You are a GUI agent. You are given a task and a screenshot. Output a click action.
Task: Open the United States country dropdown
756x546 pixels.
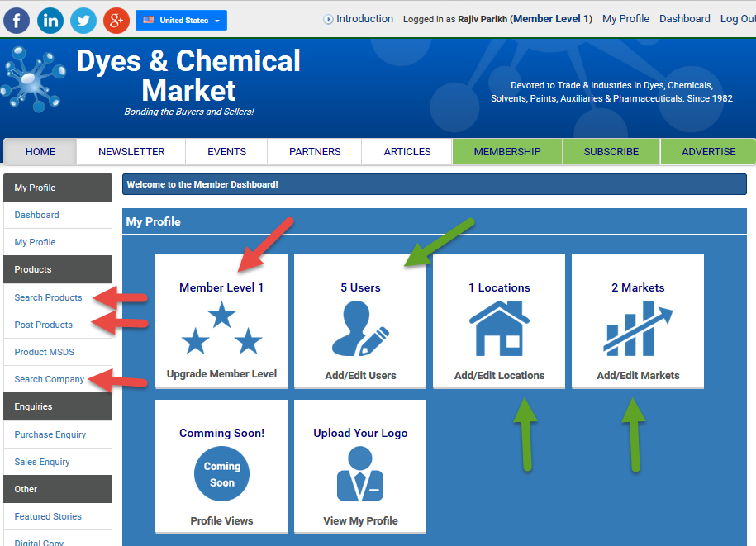click(x=181, y=21)
